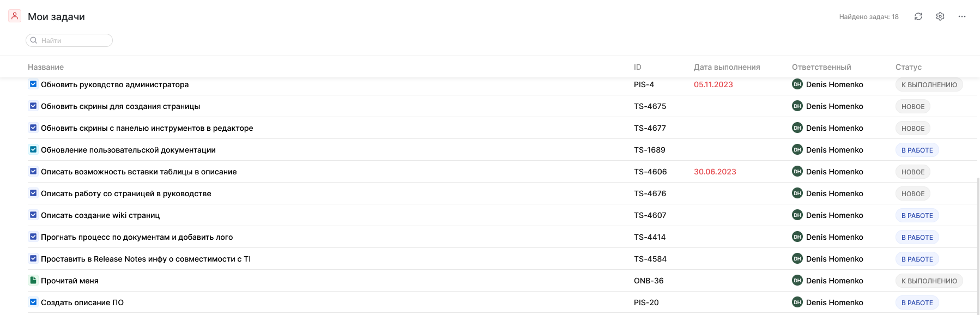Open status dropdown for PIS-4 task

pos(929,84)
